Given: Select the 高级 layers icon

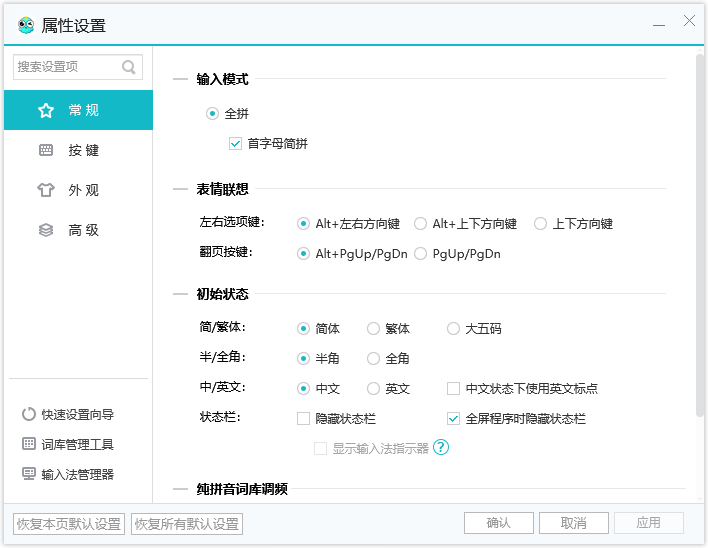Looking at the screenshot, I should (x=46, y=230).
